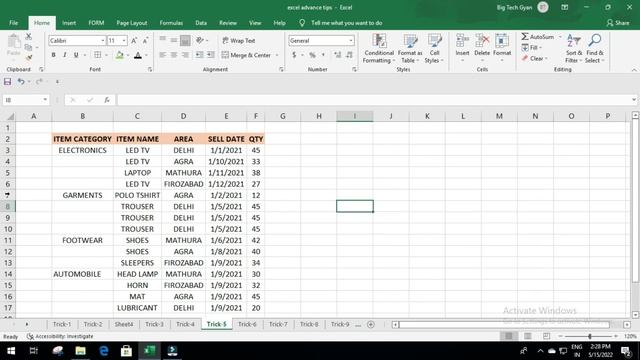
Task: Open the Review tab
Action: coord(228,23)
